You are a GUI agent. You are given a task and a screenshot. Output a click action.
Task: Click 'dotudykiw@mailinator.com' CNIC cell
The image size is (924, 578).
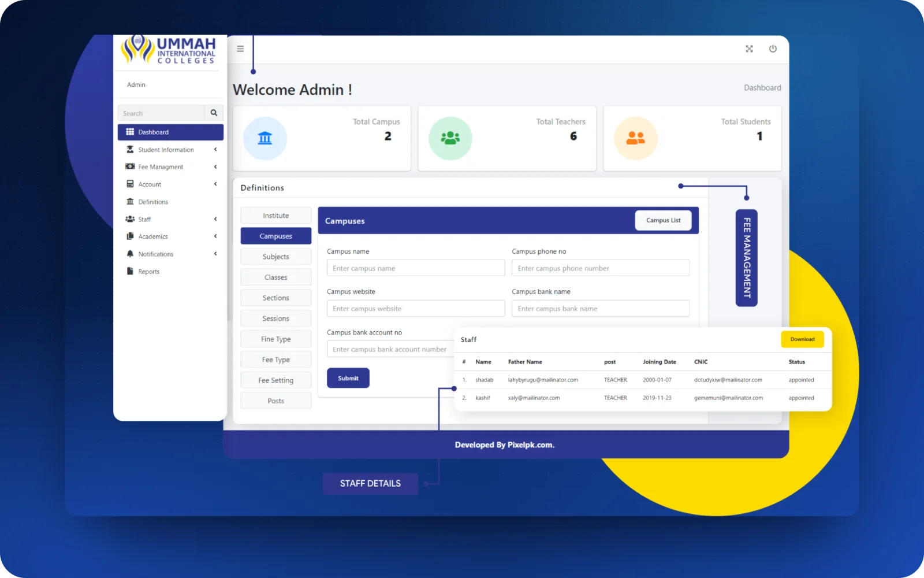point(728,380)
